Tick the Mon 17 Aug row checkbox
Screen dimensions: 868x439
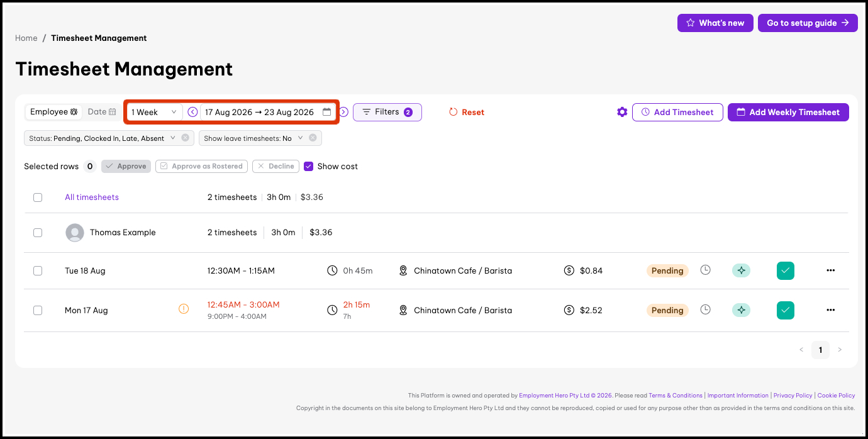[38, 310]
